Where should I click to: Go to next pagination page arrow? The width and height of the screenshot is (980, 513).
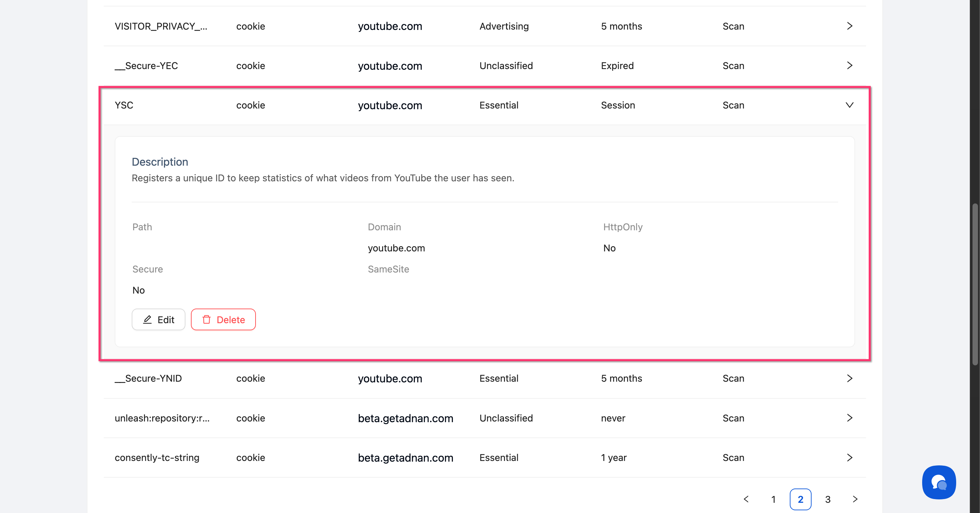pos(855,499)
